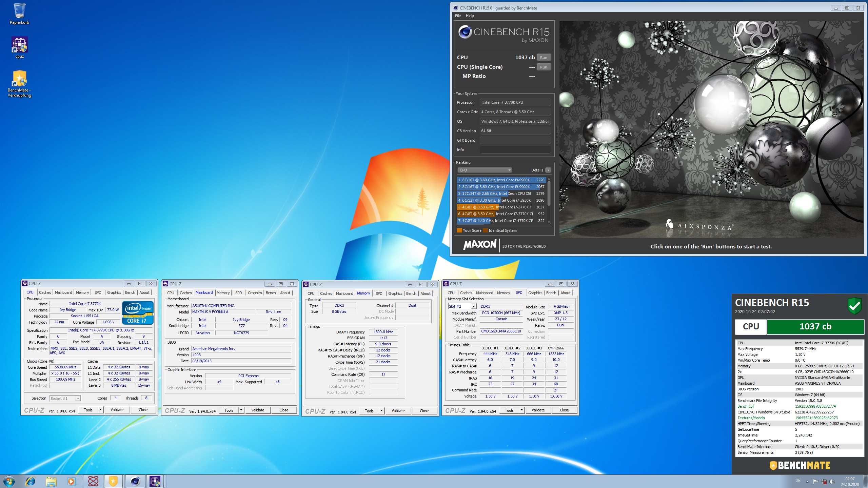
Task: Open the cpuz desktop shortcut
Action: pyautogui.click(x=19, y=47)
